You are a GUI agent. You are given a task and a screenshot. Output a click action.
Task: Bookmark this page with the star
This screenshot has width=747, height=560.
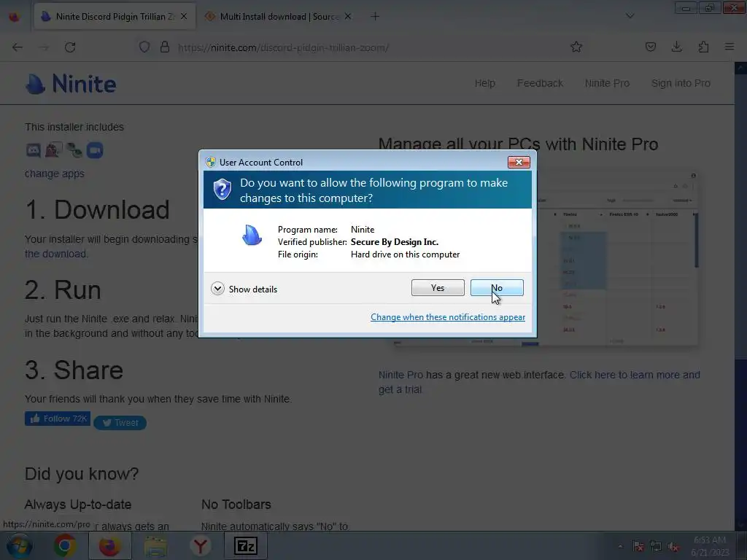576,47
